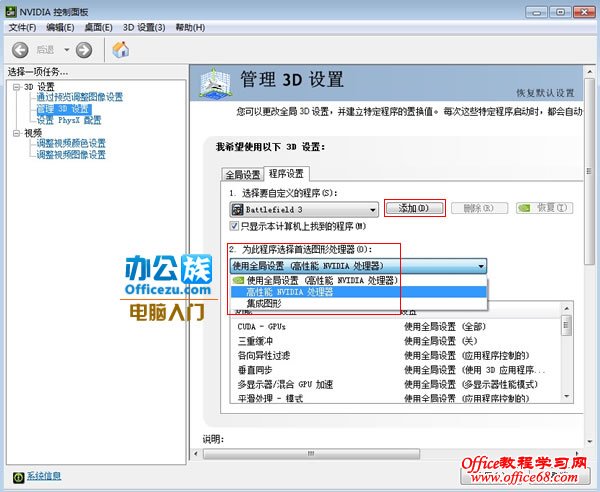The height and width of the screenshot is (492, 600).
Task: Click the 恢复 button
Action: click(x=544, y=208)
